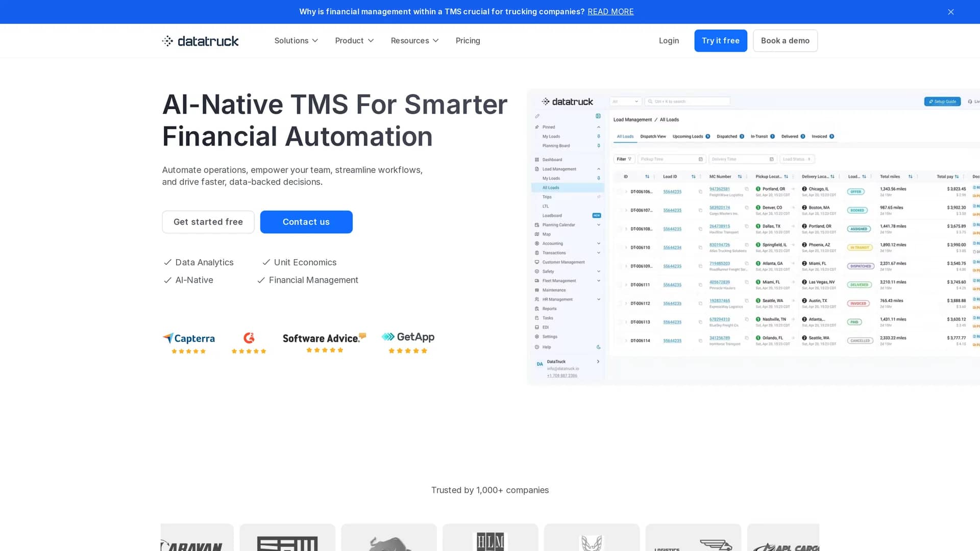
Task: Go to the Pricing page
Action: 468,41
